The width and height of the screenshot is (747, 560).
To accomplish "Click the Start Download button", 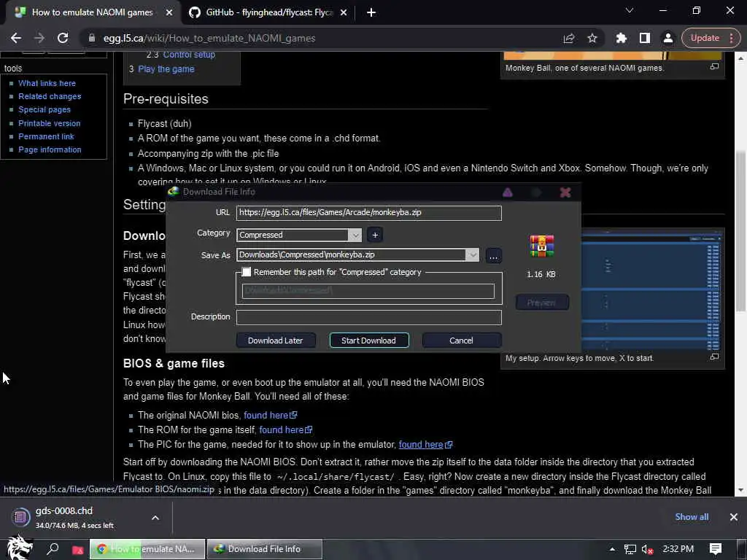I will (368, 341).
